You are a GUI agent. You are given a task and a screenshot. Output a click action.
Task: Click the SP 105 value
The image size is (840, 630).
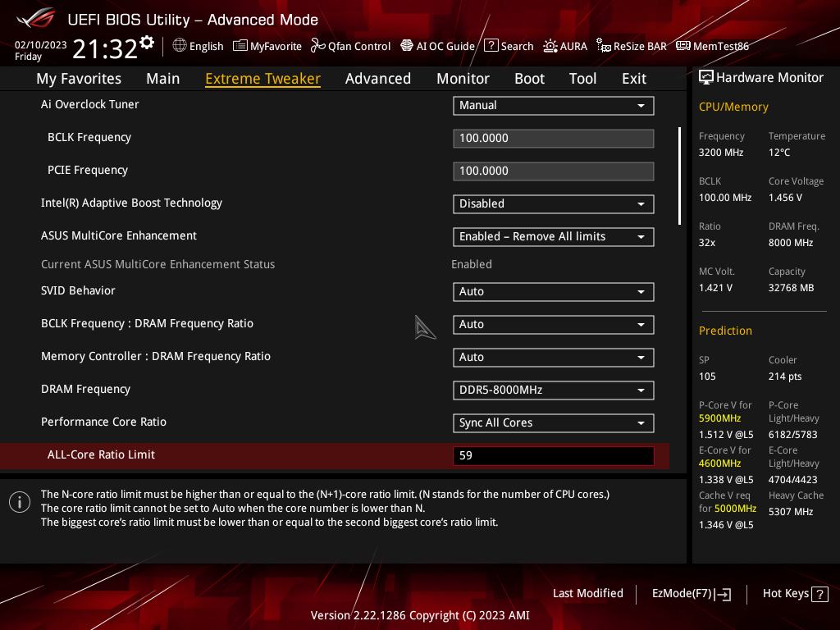[x=706, y=377]
